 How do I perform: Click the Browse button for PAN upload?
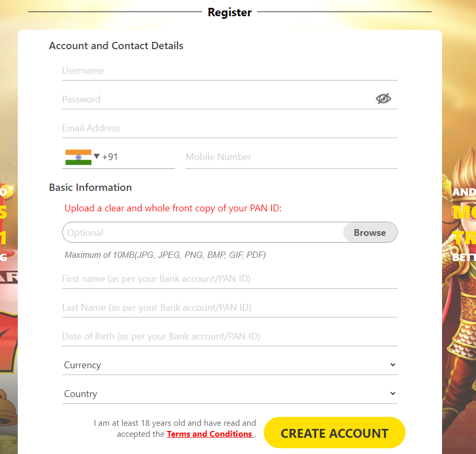tap(370, 232)
